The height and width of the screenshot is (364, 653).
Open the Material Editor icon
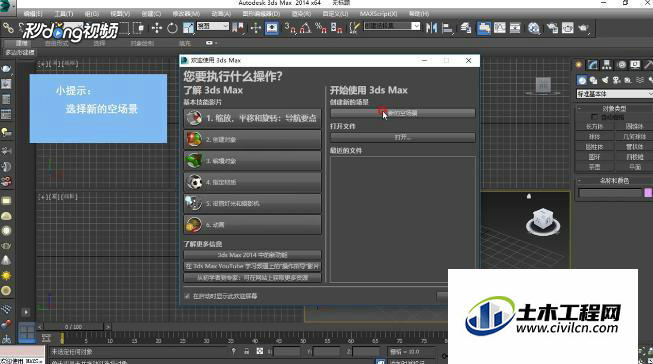[533, 28]
